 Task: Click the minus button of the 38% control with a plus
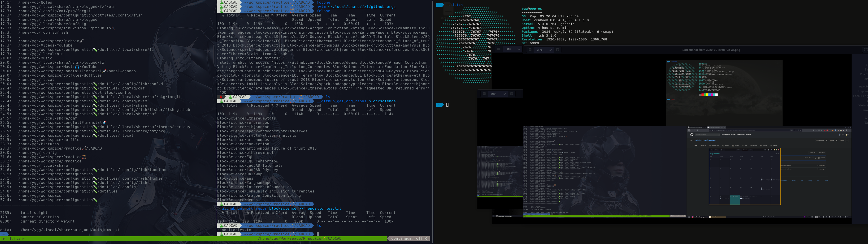530,50
